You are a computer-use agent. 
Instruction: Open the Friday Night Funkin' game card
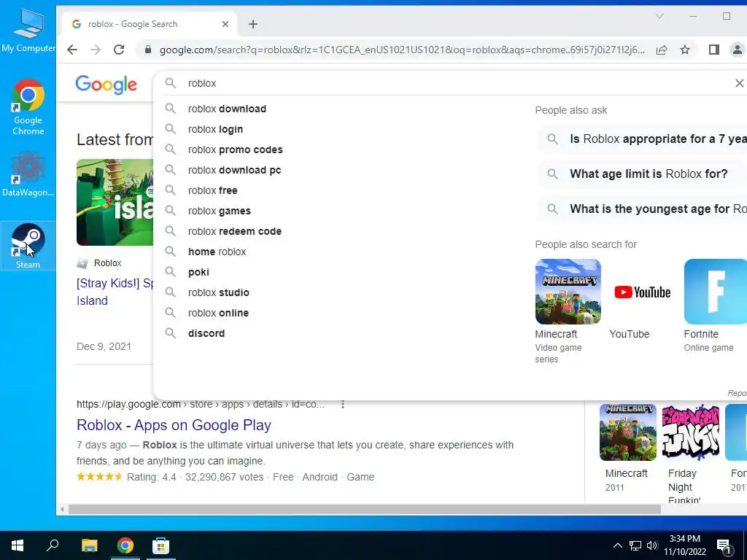[691, 454]
